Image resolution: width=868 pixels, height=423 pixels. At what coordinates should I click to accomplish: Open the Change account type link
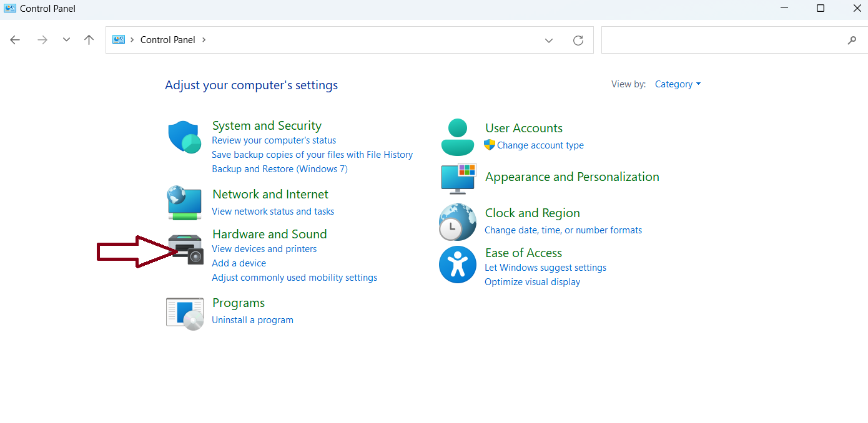(x=540, y=145)
